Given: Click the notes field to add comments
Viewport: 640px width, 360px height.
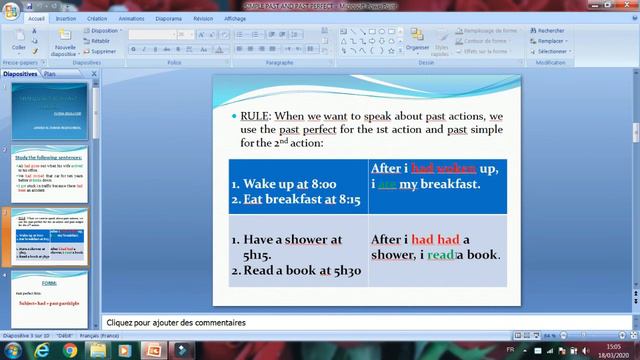Looking at the screenshot, I should coord(366,322).
